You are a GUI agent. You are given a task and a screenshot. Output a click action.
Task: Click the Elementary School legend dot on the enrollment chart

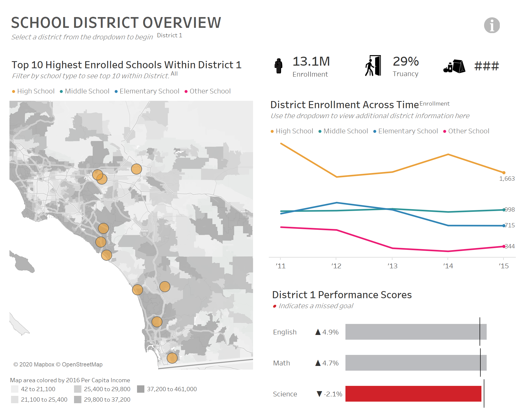click(x=375, y=131)
